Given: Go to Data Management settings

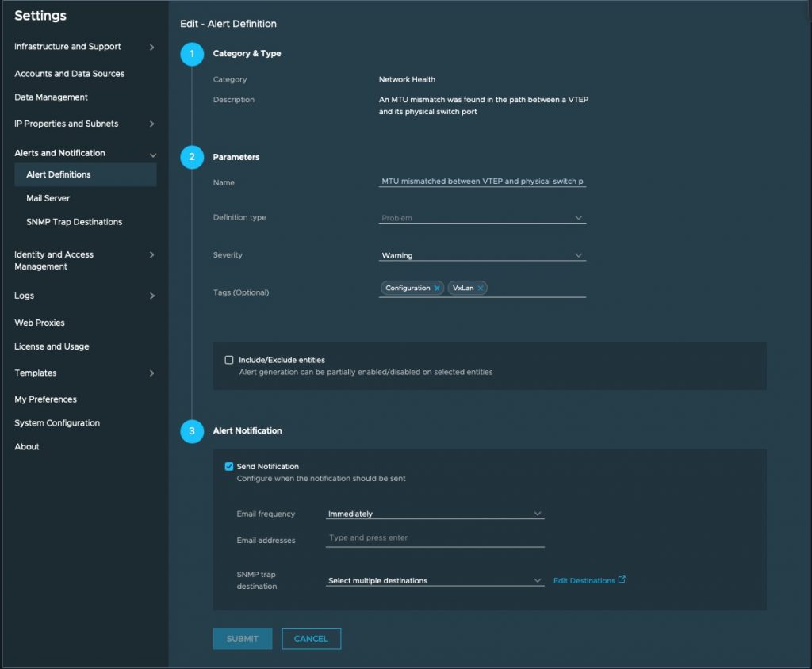Looking at the screenshot, I should (51, 97).
